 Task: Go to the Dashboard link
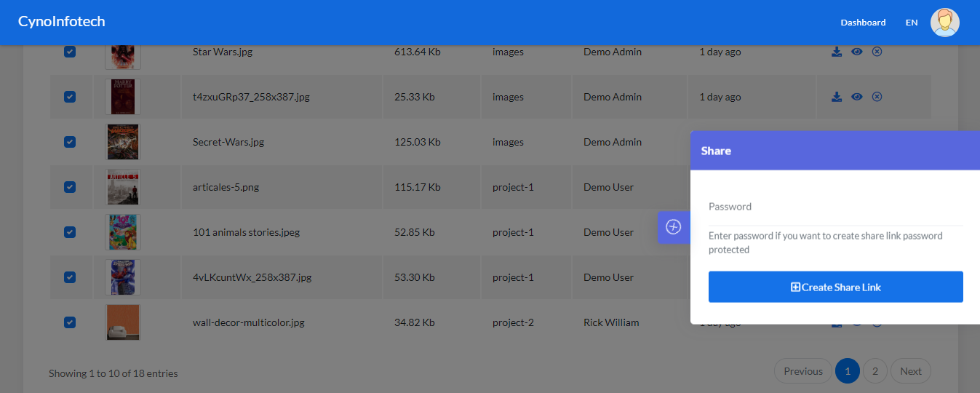tap(863, 23)
